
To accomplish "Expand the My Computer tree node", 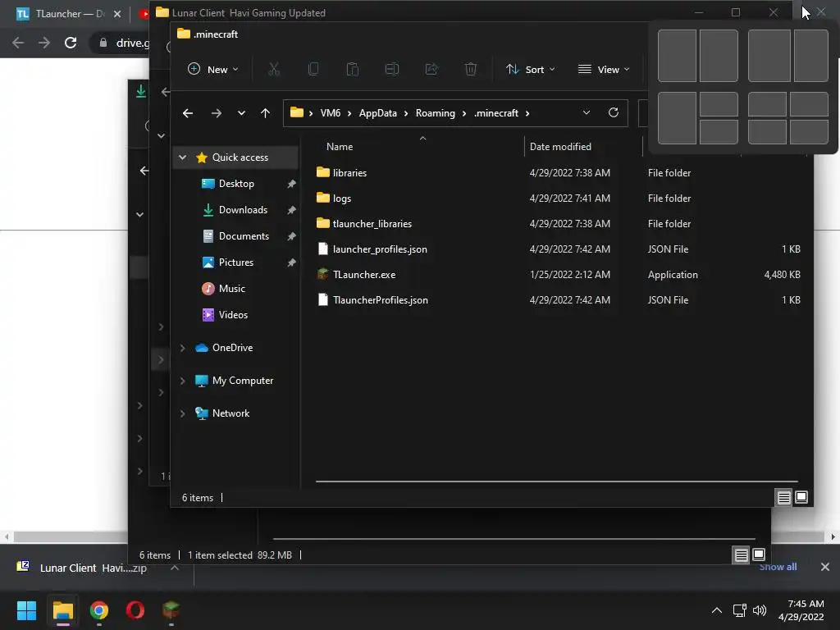I will click(183, 381).
